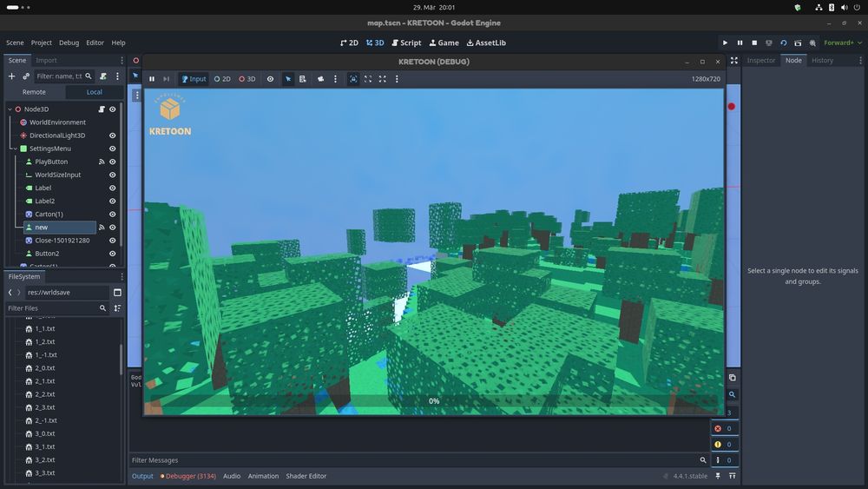Open the movie maker mode icon
This screenshot has width=868, height=489.
click(812, 43)
